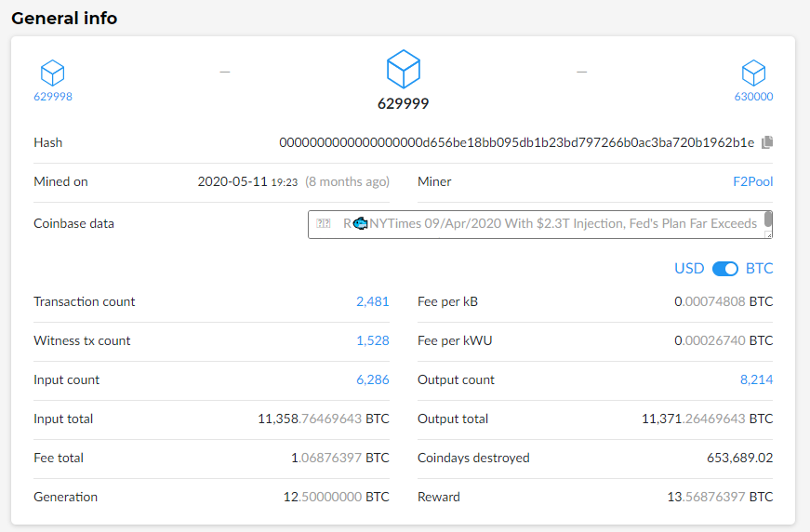Open the 1,528 witness tx count link
This screenshot has width=810, height=532.
point(372,340)
